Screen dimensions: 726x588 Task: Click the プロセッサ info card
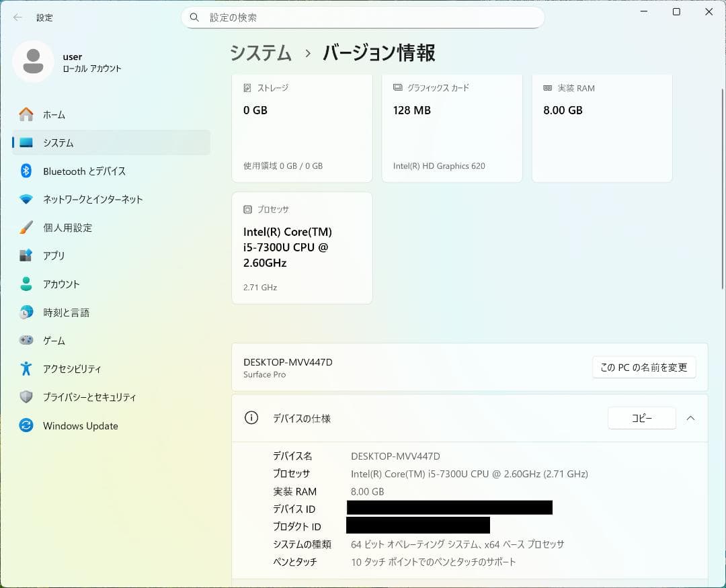[x=302, y=248]
